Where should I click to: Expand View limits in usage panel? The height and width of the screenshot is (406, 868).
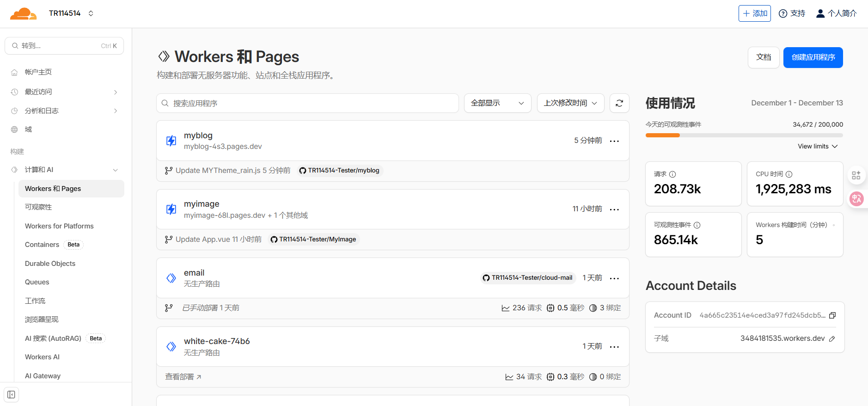tap(817, 147)
